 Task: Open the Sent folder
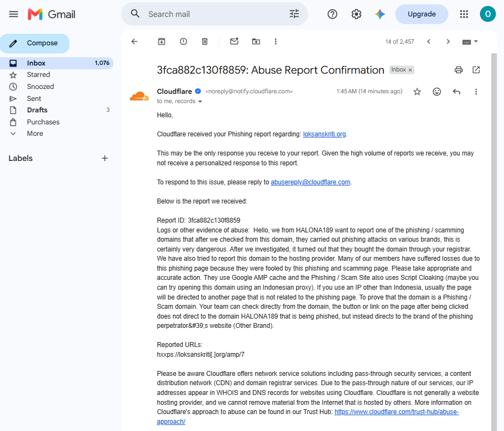pyautogui.click(x=57, y=99)
